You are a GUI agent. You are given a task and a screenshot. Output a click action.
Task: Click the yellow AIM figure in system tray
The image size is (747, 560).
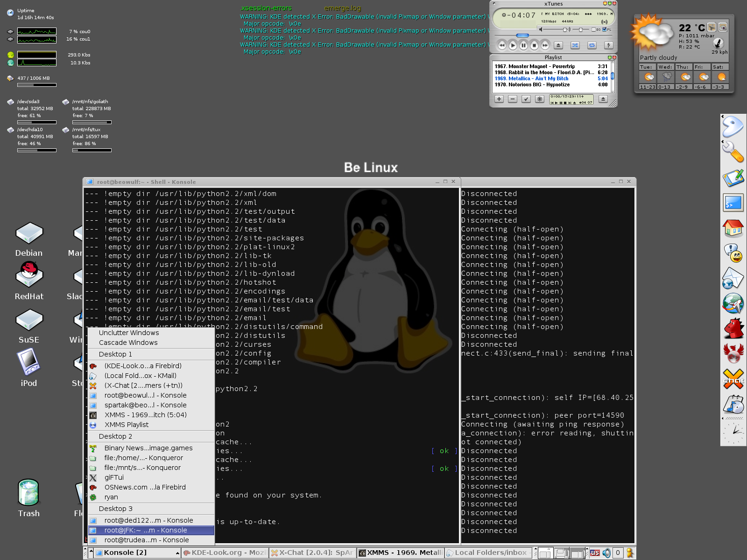pos(630,553)
